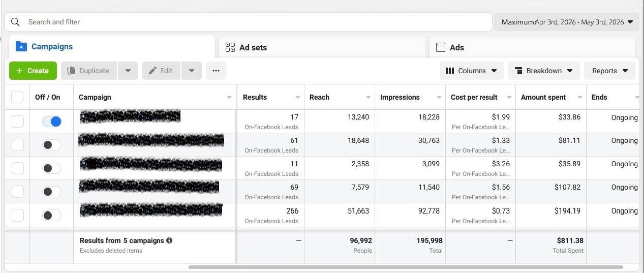644x273 pixels.
Task: Open the Reports menu button
Action: 609,71
